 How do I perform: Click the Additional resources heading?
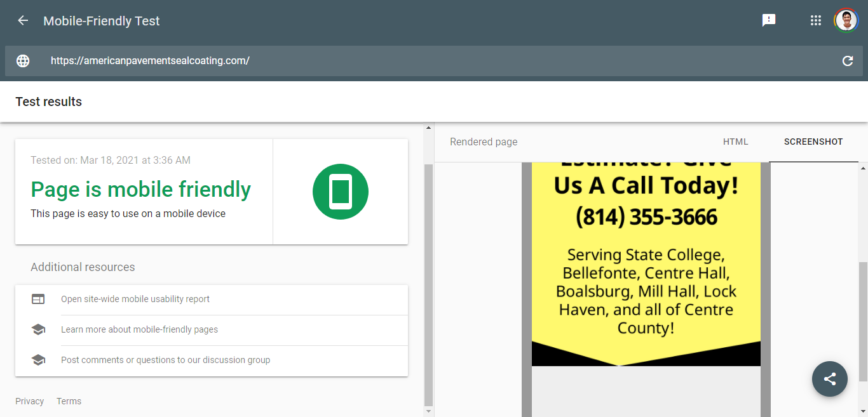83,267
